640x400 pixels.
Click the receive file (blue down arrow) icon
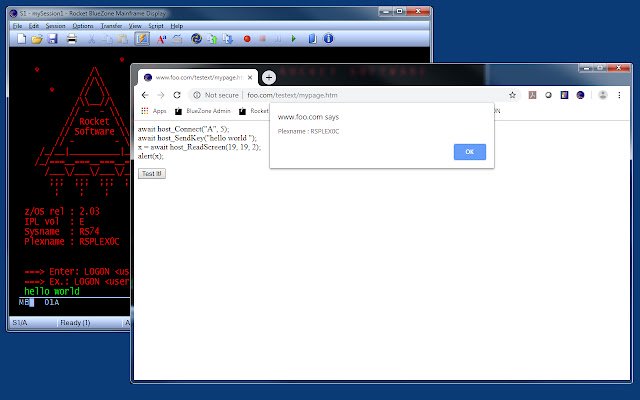227,39
